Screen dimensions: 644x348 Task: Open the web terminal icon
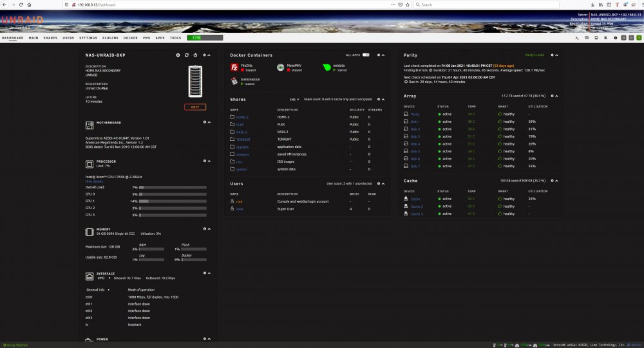(577, 38)
